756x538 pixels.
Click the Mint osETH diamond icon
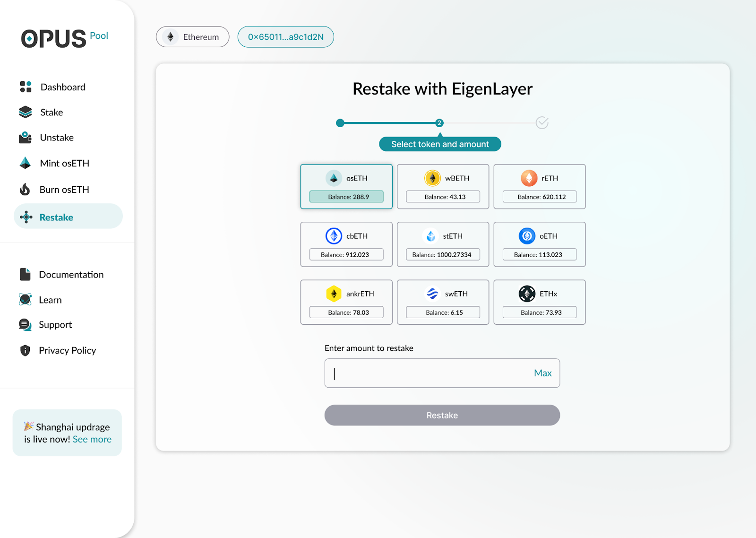coord(25,163)
